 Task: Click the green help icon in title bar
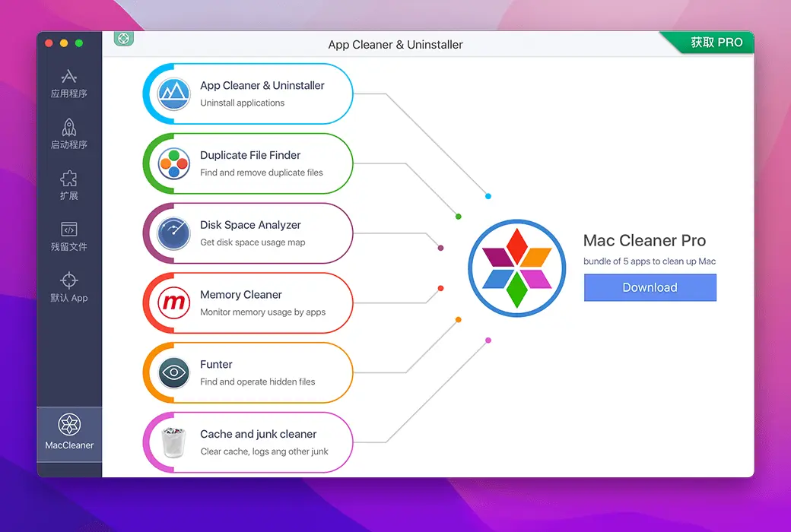(123, 38)
